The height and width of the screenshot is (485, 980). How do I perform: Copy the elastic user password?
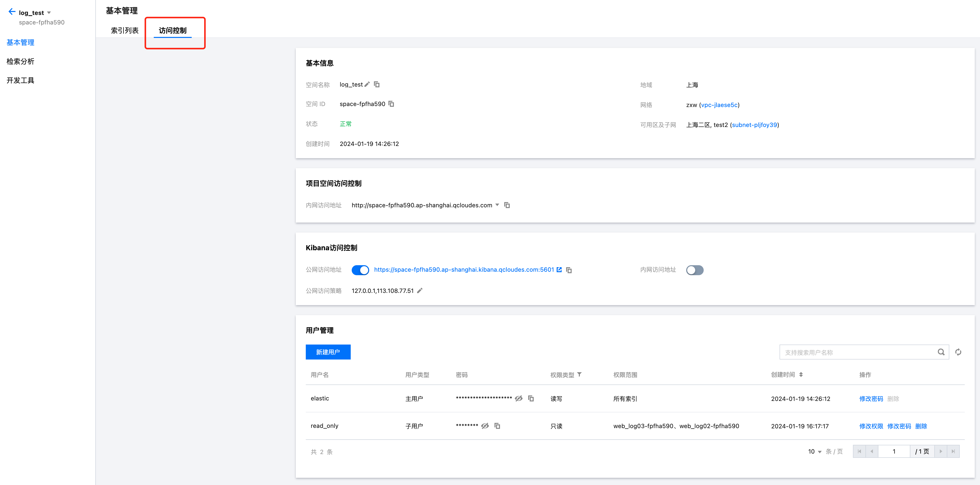[x=531, y=398]
